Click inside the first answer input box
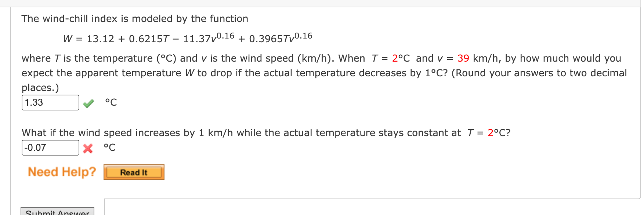Viewport: 644px width, 215px height. point(50,102)
